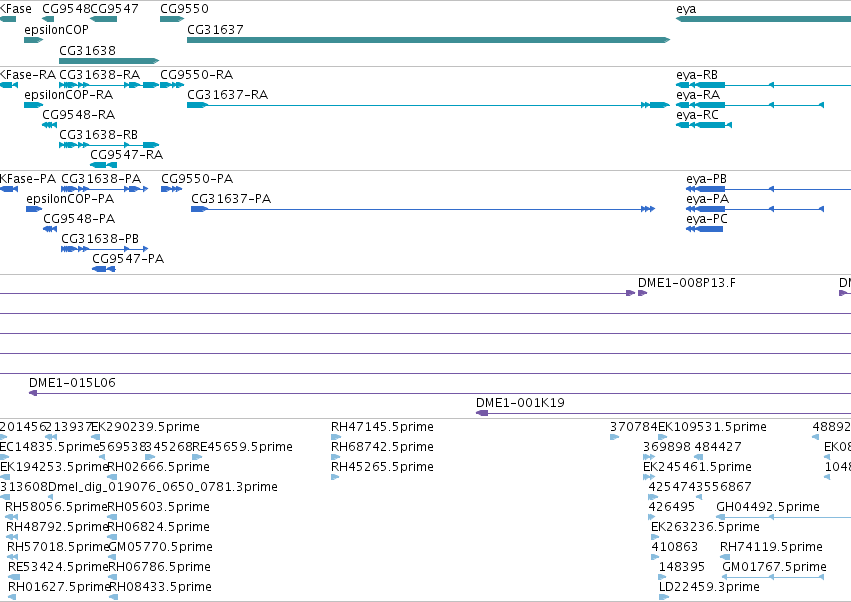The height and width of the screenshot is (602, 851).
Task: Click protein CG31638-PA feature
Action: 105,189
